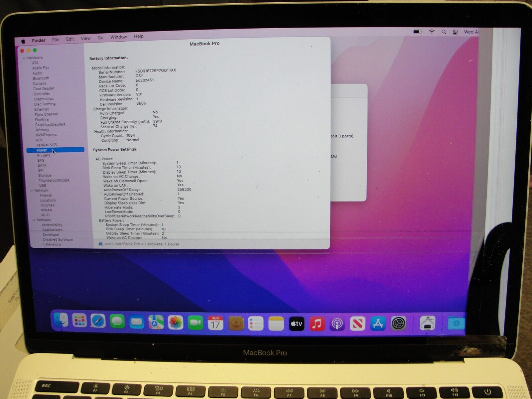Open System Preferences gear icon
The width and height of the screenshot is (532, 399).
(x=398, y=323)
